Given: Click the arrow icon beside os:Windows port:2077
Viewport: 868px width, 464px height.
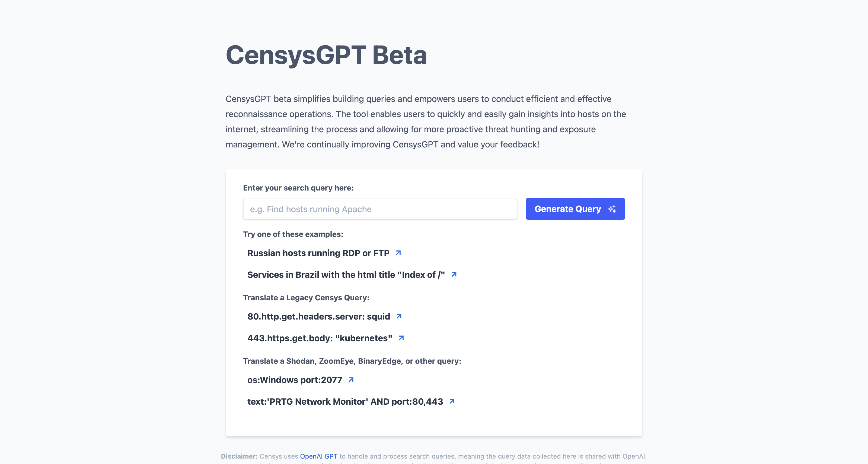Looking at the screenshot, I should [x=351, y=379].
